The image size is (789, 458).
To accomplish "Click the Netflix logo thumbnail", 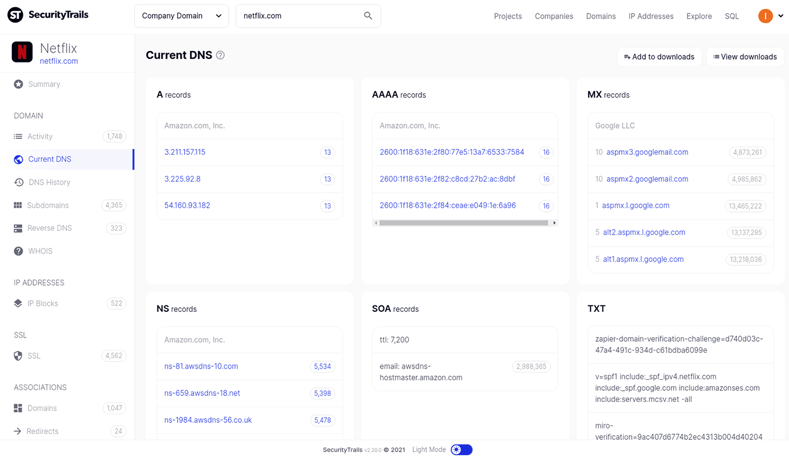I will (x=22, y=52).
